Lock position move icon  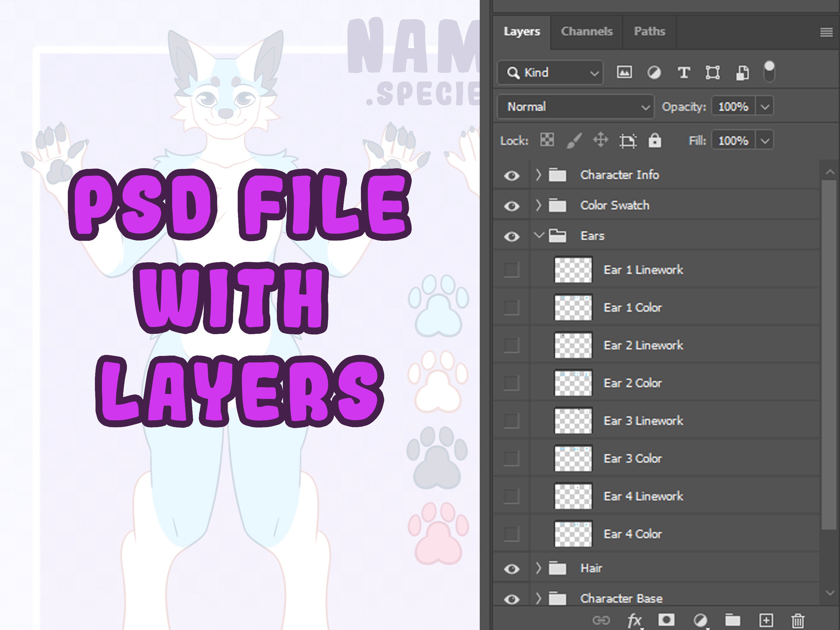600,140
